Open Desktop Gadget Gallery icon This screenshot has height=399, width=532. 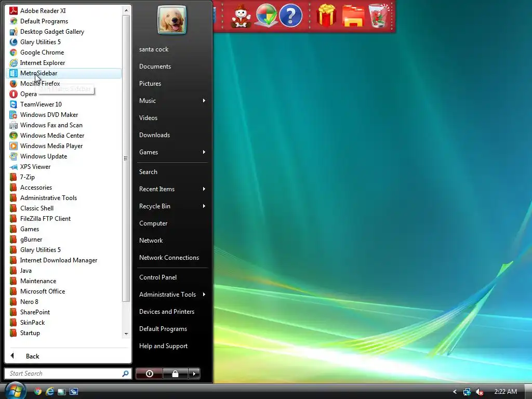[x=13, y=32]
